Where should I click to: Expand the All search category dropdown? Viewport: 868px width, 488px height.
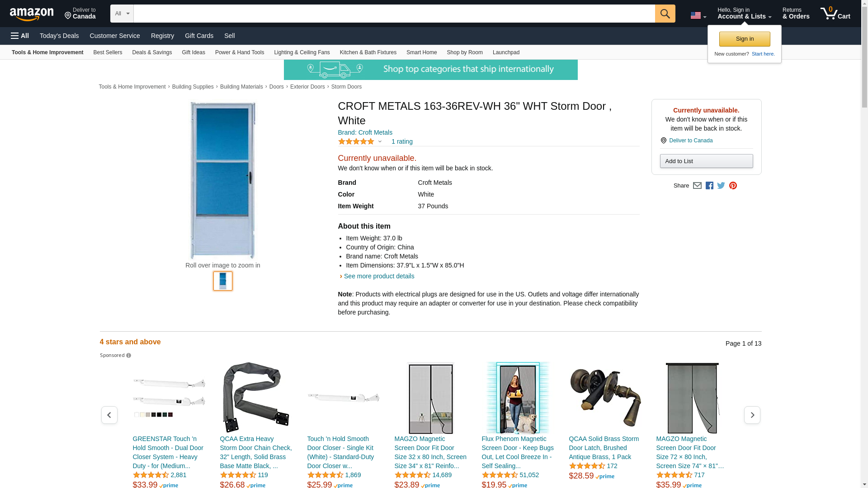tap(122, 14)
